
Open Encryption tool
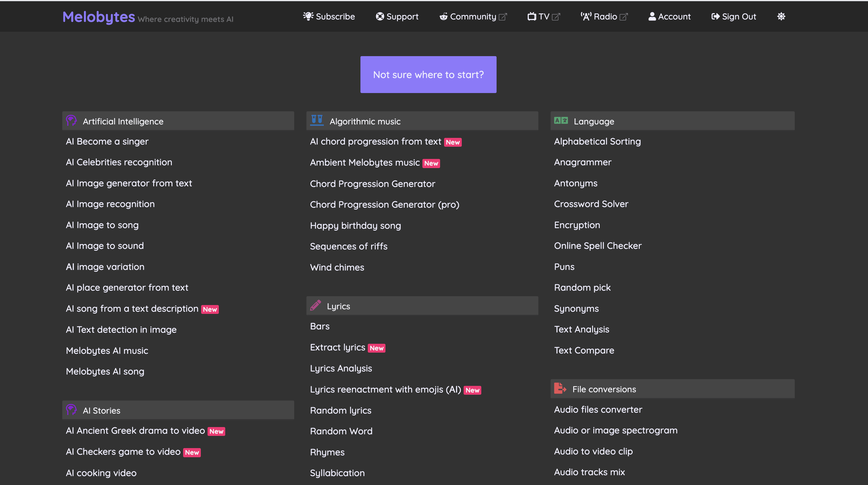[577, 225]
